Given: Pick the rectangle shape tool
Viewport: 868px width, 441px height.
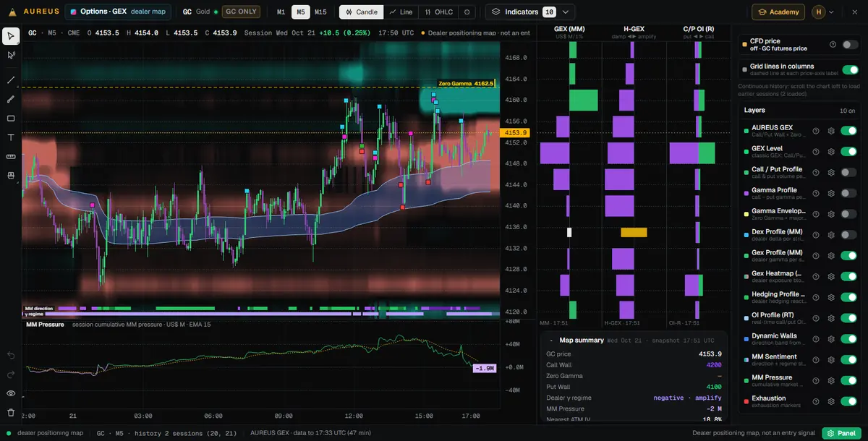Looking at the screenshot, I should (x=11, y=119).
